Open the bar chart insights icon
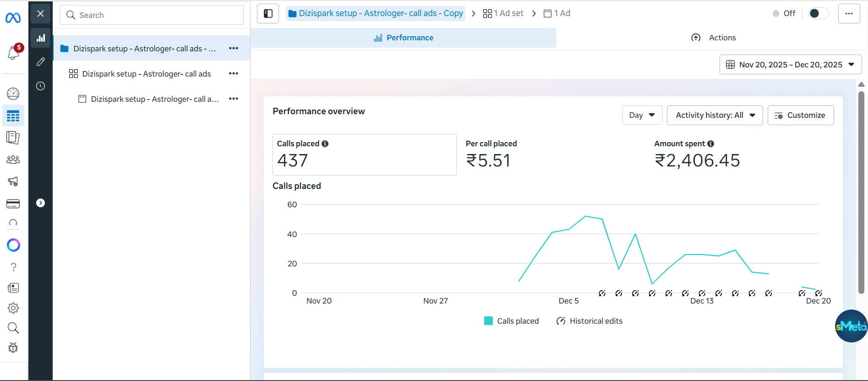This screenshot has width=868, height=381. (x=41, y=38)
